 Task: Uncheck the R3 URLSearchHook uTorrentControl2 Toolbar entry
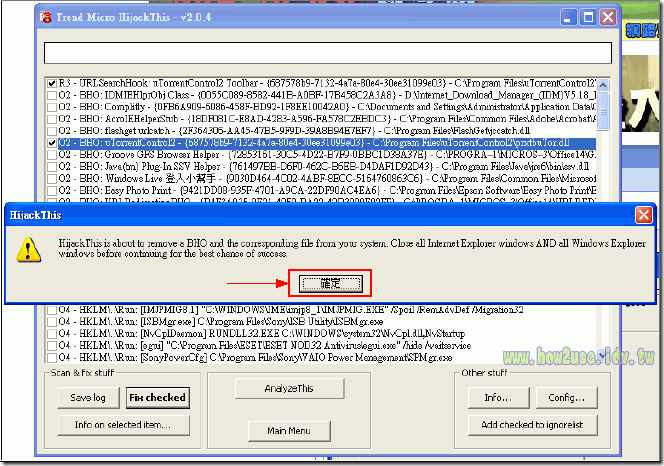pyautogui.click(x=52, y=82)
